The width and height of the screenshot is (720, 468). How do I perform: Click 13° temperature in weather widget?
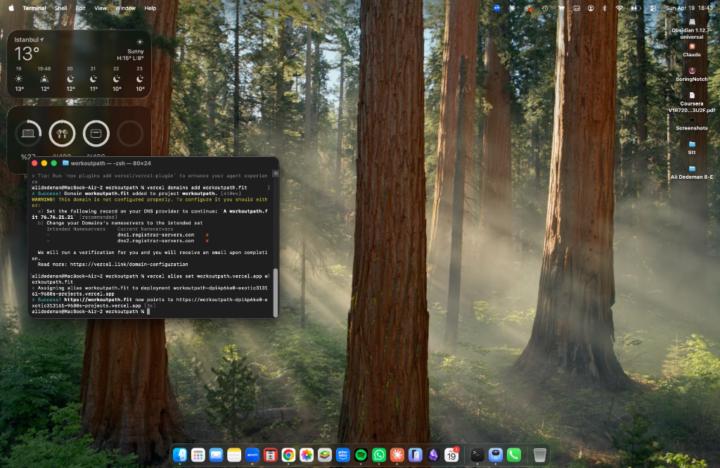tap(27, 54)
